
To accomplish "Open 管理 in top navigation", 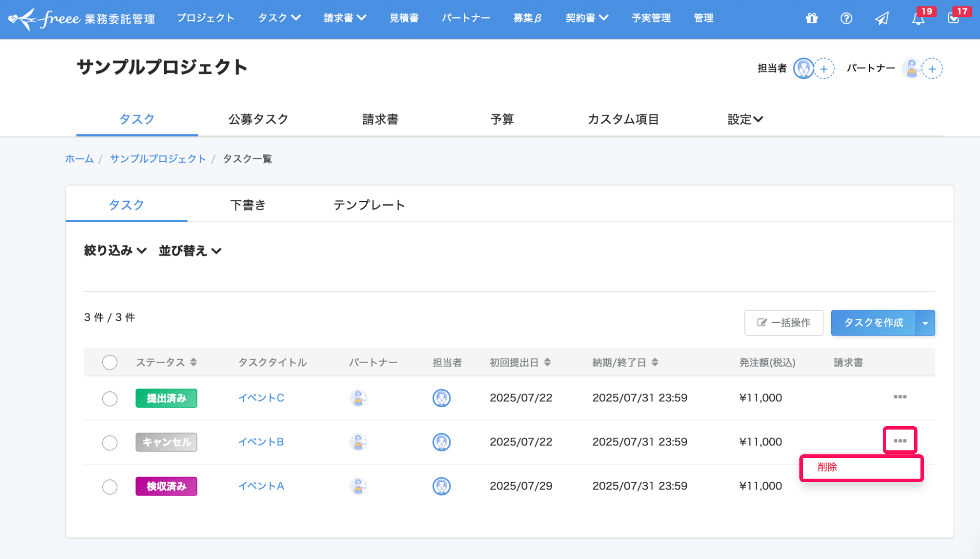I will pyautogui.click(x=704, y=18).
